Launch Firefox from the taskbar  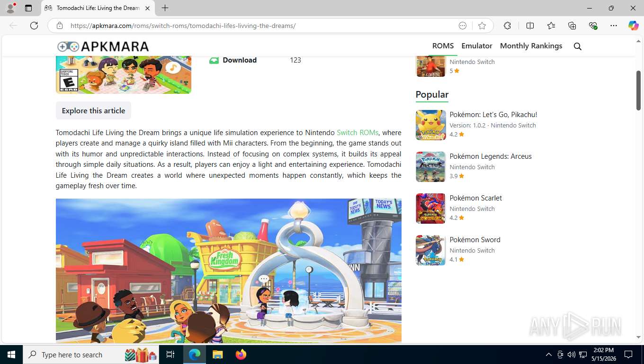[x=241, y=355]
